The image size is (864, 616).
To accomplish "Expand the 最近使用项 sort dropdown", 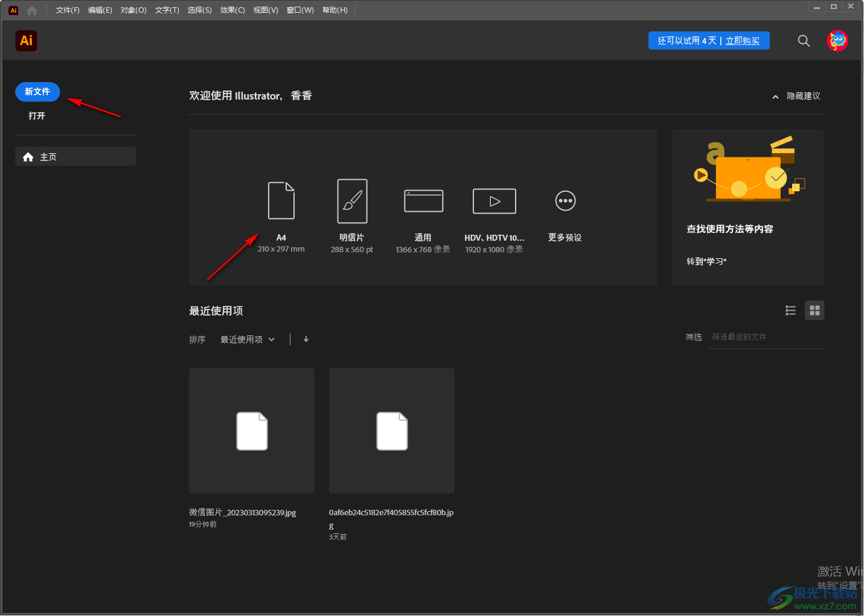I will (x=248, y=340).
